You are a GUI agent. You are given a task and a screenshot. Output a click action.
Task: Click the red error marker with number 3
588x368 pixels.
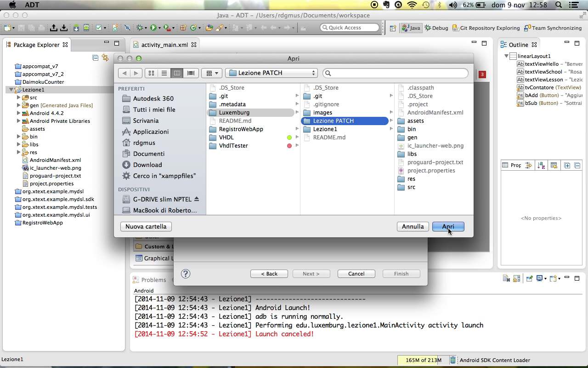tap(482, 74)
